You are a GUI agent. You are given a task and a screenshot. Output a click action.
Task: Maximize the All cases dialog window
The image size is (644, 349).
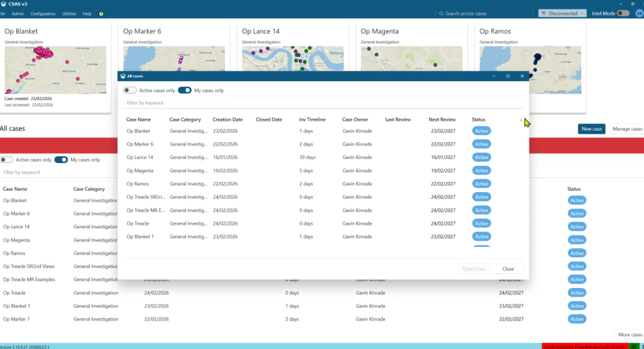508,76
